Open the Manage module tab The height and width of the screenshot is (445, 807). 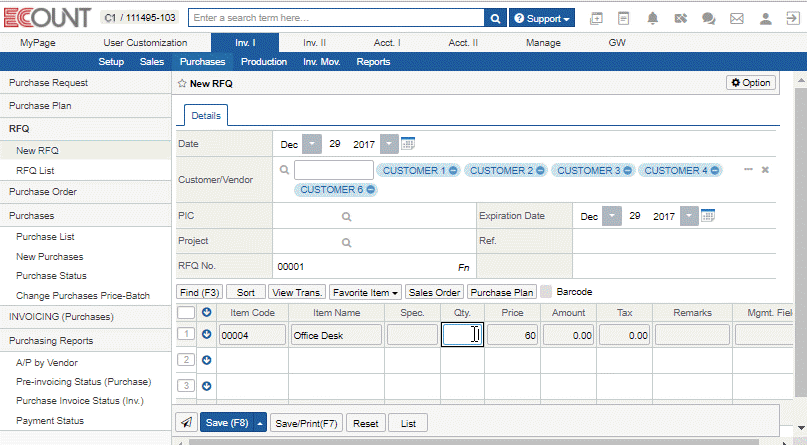543,43
